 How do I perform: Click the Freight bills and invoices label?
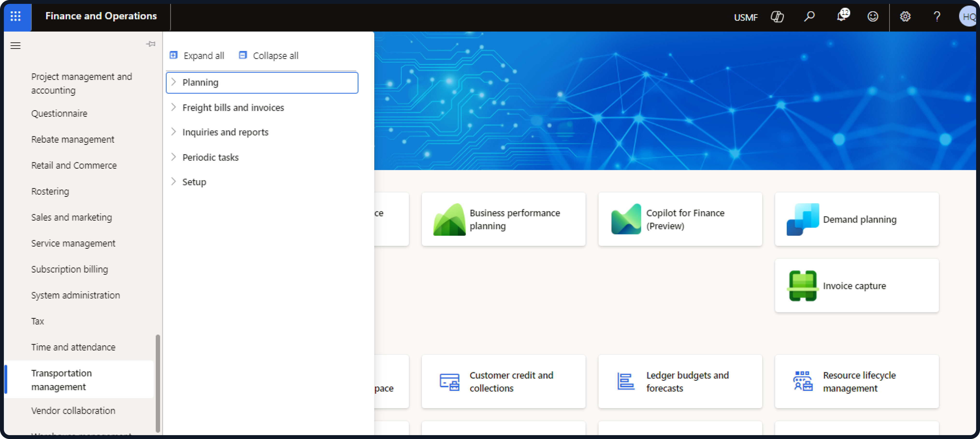[233, 107]
